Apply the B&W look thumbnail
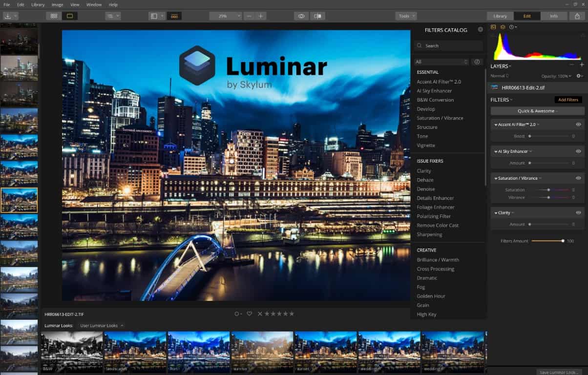The image size is (588, 375). coord(72,352)
